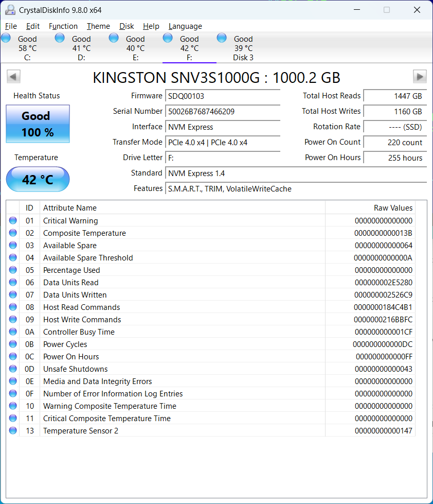Click the status orb for Unsafe Shutdowns

pyautogui.click(x=13, y=369)
